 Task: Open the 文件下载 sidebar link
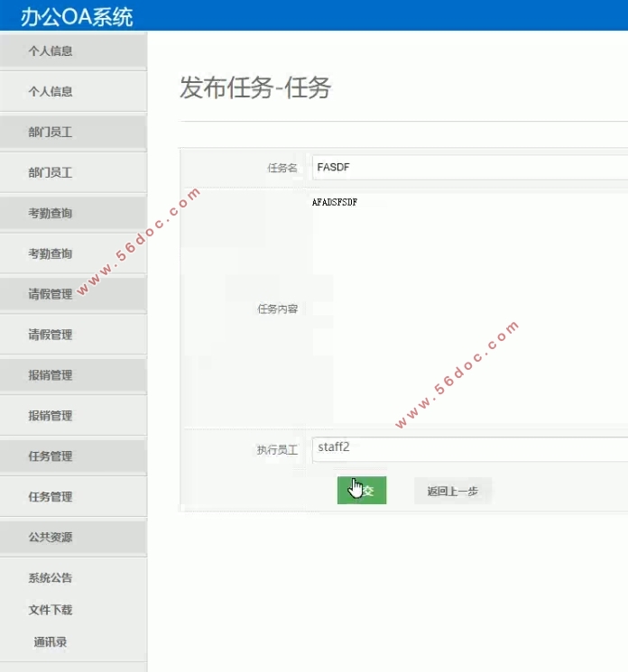point(51,610)
